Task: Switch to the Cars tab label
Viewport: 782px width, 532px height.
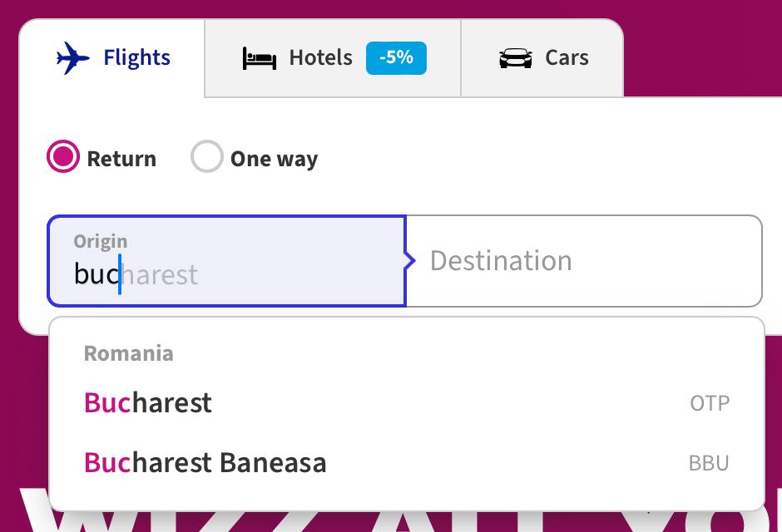Action: pyautogui.click(x=567, y=57)
